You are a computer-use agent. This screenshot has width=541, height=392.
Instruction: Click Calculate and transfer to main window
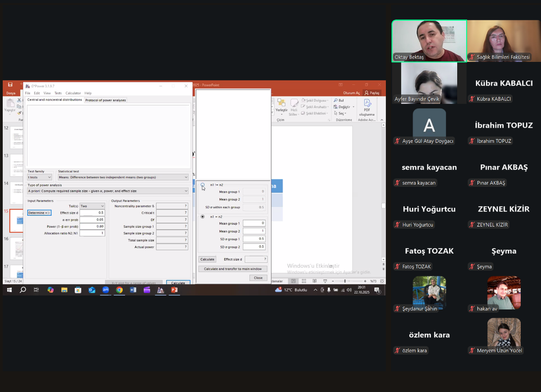pyautogui.click(x=232, y=269)
